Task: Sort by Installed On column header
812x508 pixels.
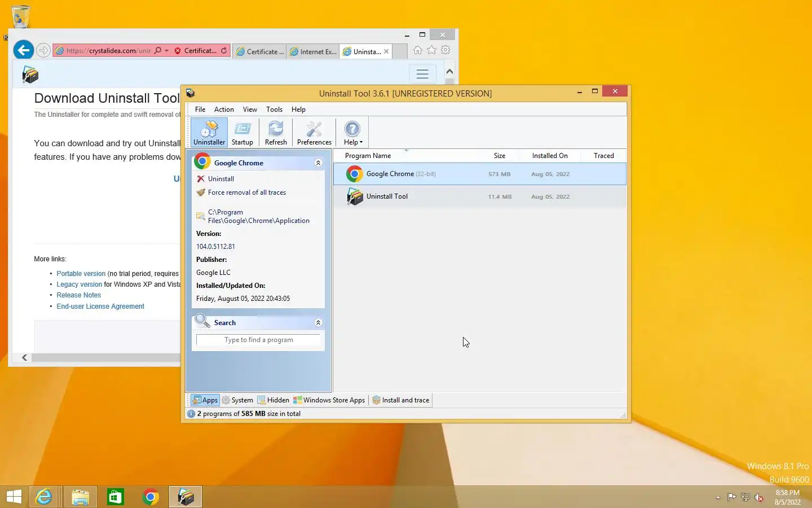Action: click(x=550, y=156)
